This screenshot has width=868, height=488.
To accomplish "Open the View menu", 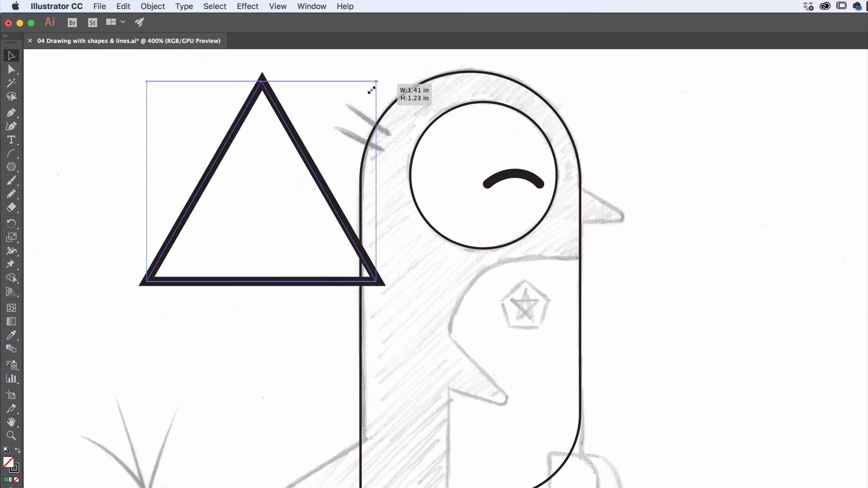I will 277,6.
